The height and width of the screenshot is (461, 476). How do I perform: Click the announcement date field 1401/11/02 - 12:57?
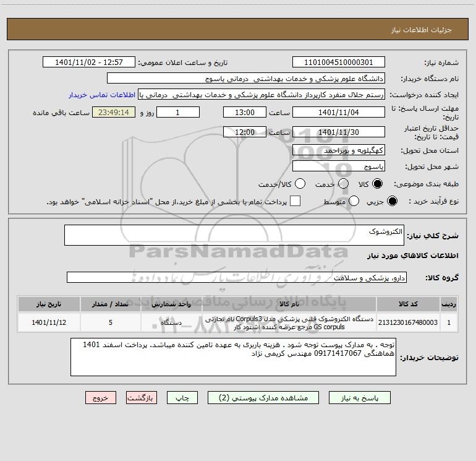click(x=89, y=62)
